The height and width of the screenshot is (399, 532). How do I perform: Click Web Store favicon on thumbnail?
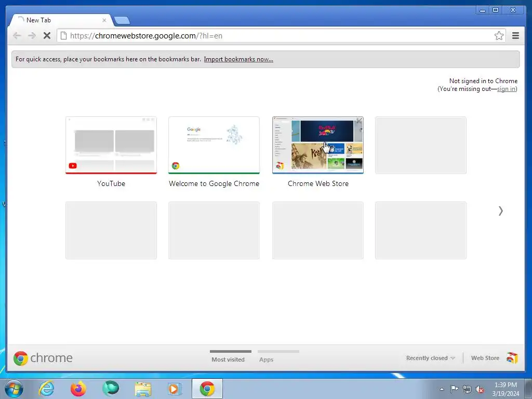tap(280, 166)
